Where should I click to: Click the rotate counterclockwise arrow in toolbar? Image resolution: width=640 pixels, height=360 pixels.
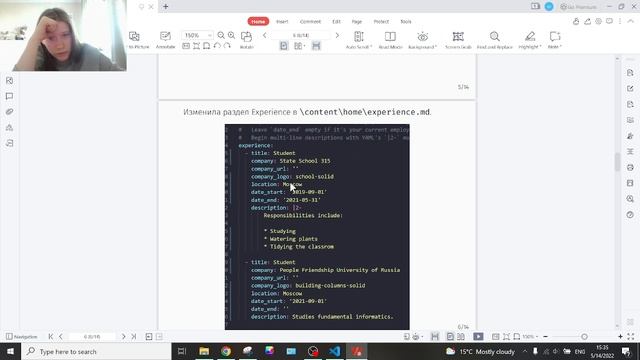(x=217, y=46)
